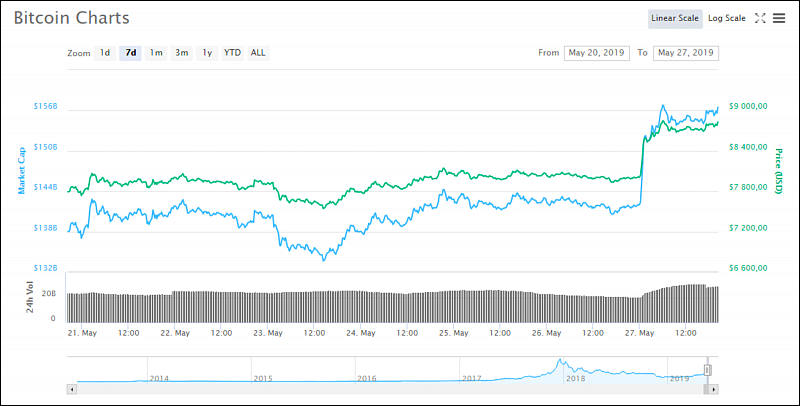Switch chart to Log Scale
800x406 pixels.
pyautogui.click(x=727, y=18)
